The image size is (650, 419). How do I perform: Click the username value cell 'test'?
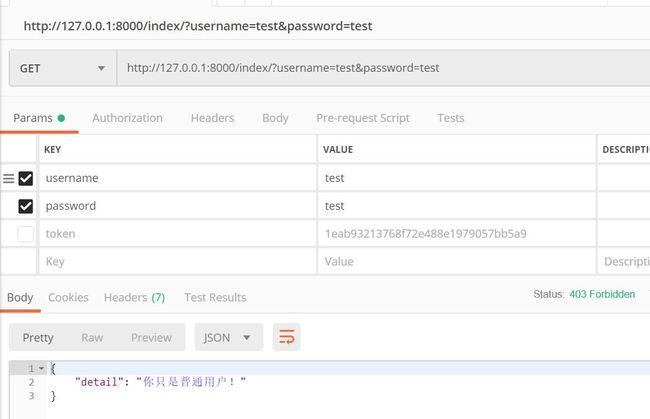click(x=457, y=178)
